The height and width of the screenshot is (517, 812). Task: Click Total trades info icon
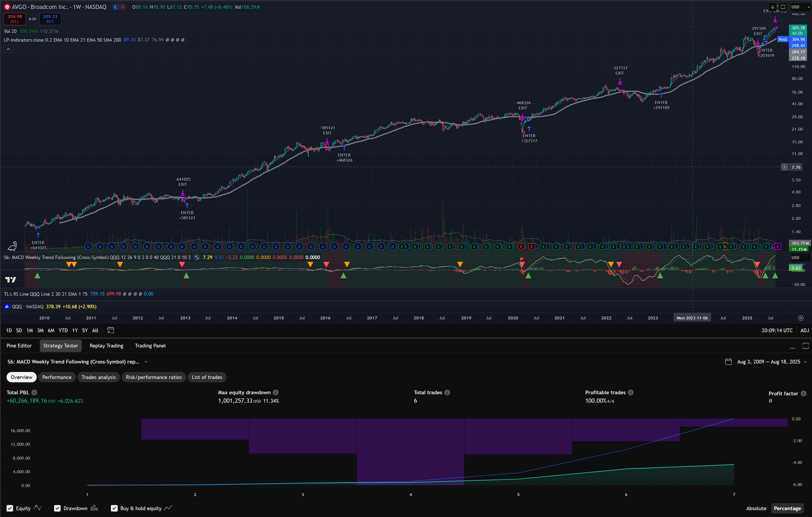coord(447,392)
